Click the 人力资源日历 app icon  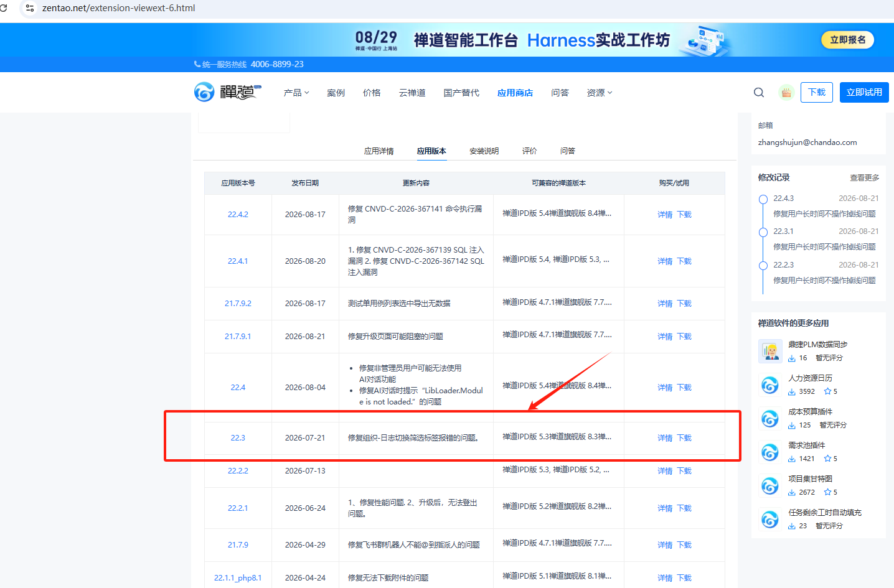[x=770, y=385]
